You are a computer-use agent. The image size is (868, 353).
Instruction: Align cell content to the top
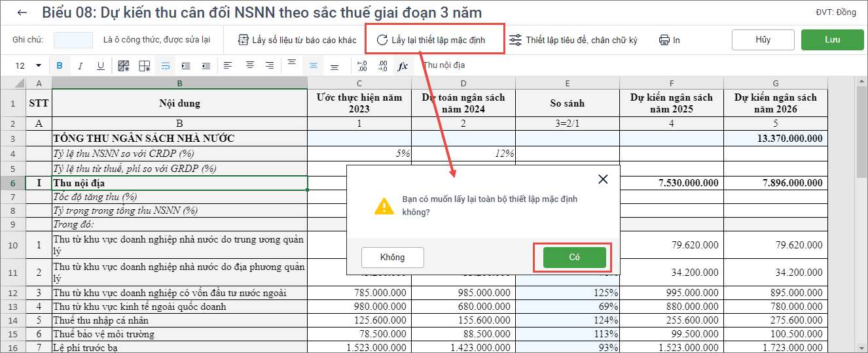(292, 65)
